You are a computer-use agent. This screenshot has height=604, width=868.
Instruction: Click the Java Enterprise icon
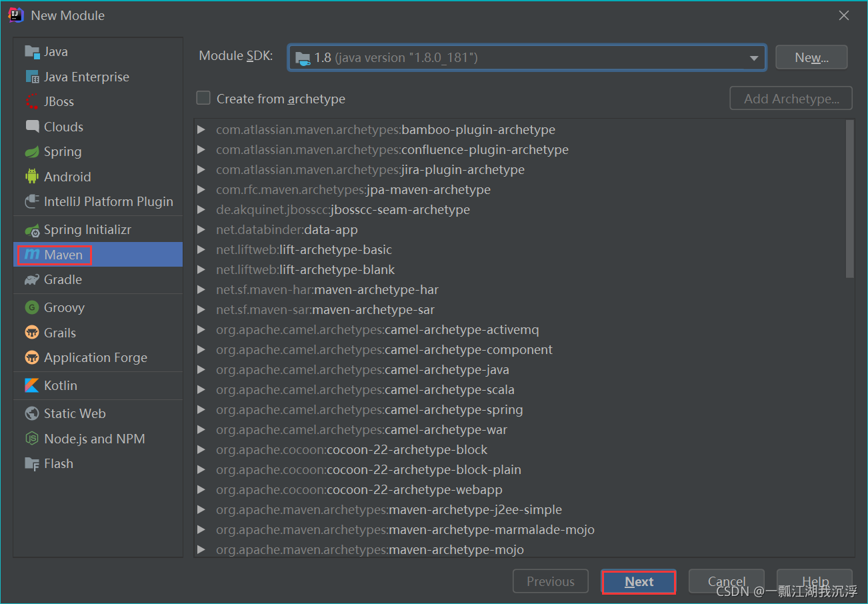point(32,77)
